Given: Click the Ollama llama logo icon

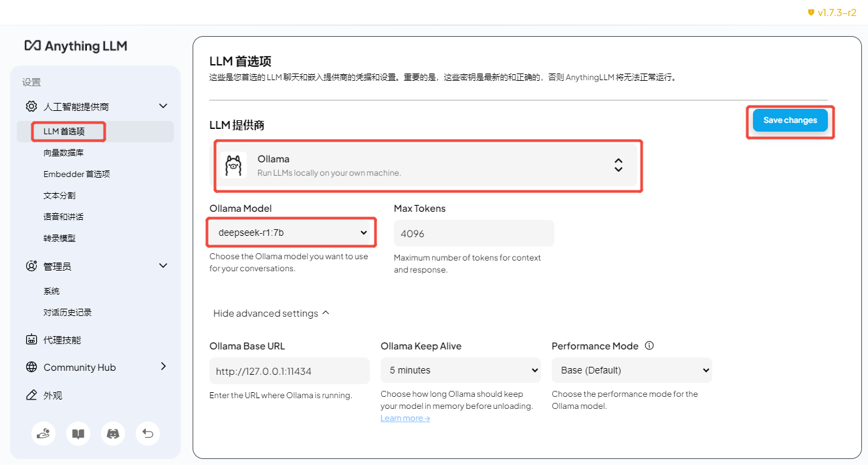Looking at the screenshot, I should (233, 165).
